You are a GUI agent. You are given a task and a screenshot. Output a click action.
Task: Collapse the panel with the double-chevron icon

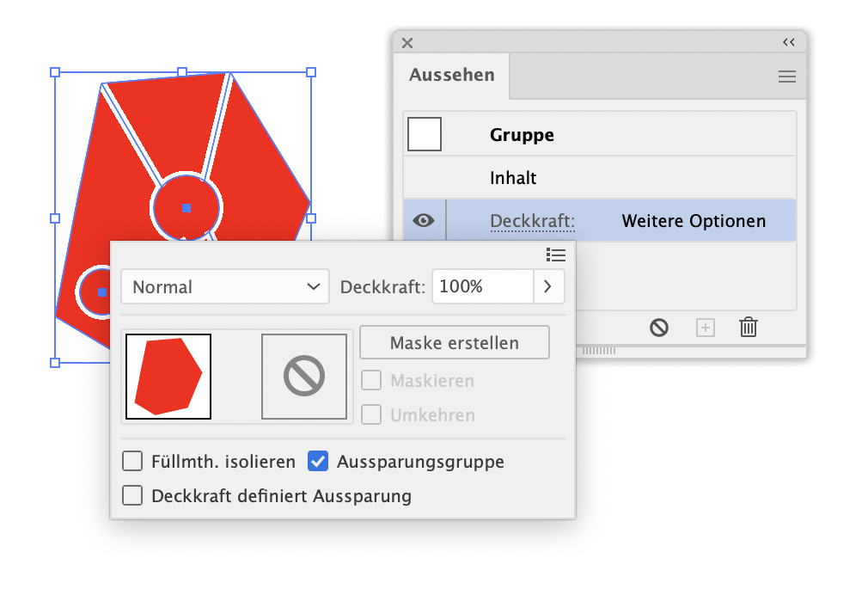pyautogui.click(x=789, y=42)
